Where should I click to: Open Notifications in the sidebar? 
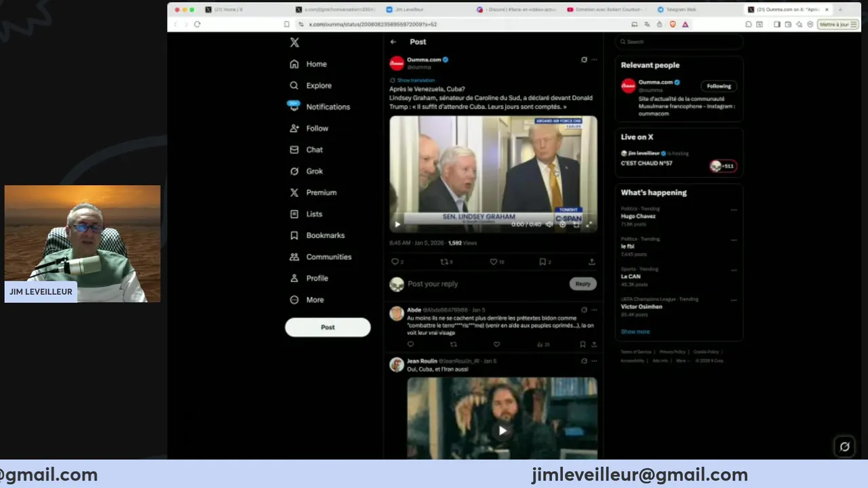pyautogui.click(x=319, y=106)
